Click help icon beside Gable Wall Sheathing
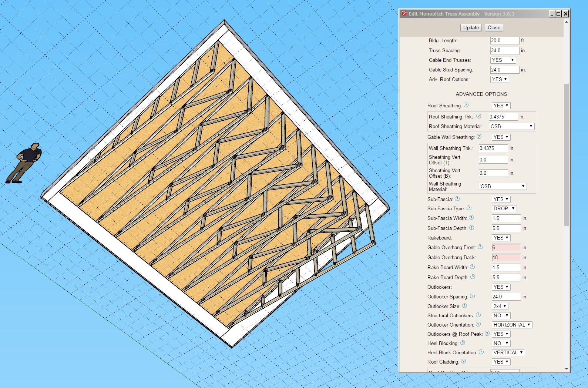The height and width of the screenshot is (388, 588). tap(479, 137)
